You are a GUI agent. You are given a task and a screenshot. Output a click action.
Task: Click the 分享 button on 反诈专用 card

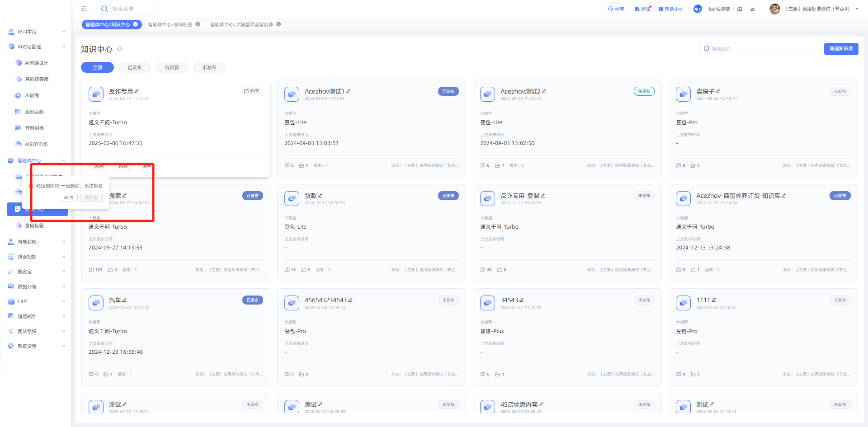point(251,91)
